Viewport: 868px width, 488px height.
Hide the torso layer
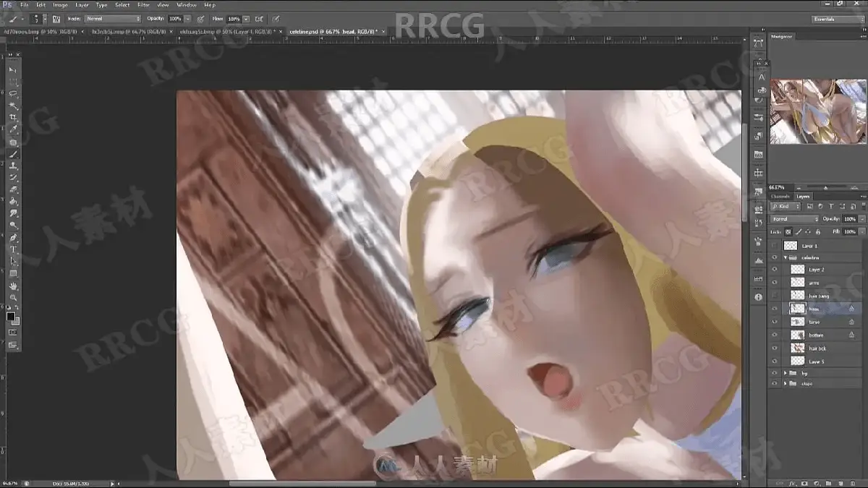(x=775, y=322)
